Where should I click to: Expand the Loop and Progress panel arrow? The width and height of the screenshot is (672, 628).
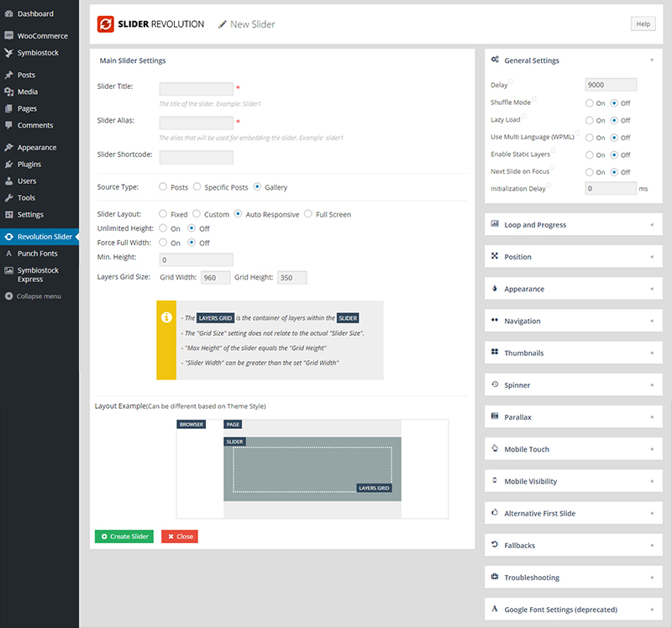pos(652,224)
